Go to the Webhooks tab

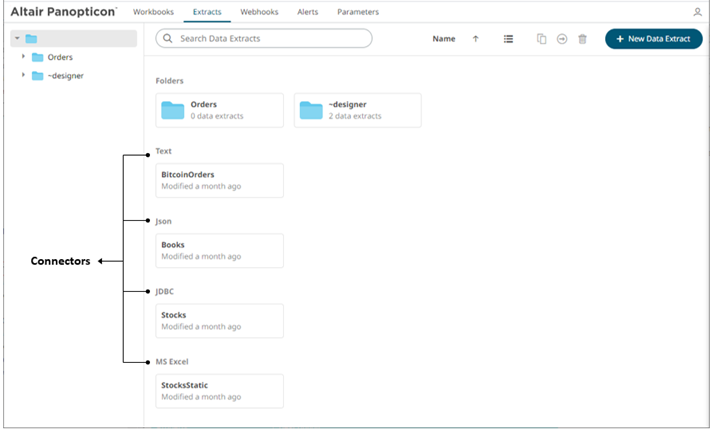point(259,12)
